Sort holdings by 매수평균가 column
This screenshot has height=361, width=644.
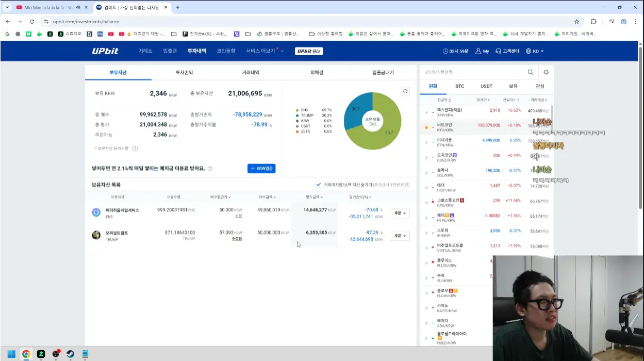pyautogui.click(x=221, y=197)
